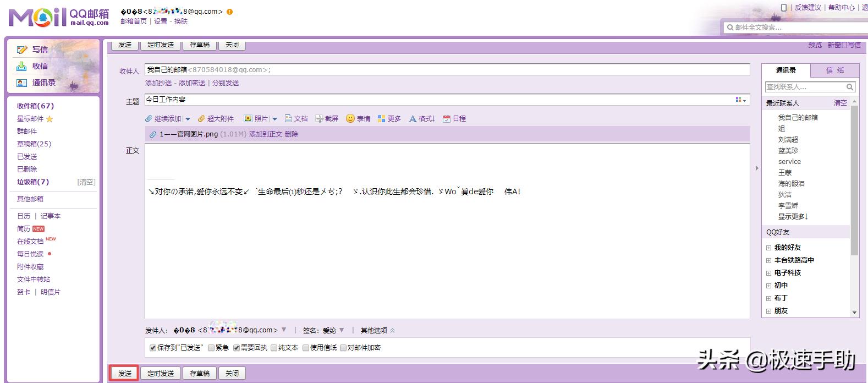This screenshot has width=868, height=383.
Task: Open the 发件人 sender address dropdown
Action: click(284, 330)
